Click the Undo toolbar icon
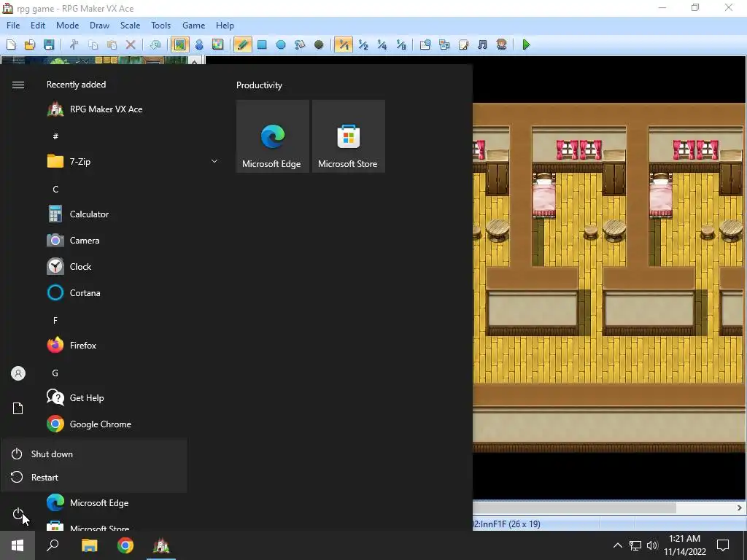The height and width of the screenshot is (560, 747). (155, 44)
